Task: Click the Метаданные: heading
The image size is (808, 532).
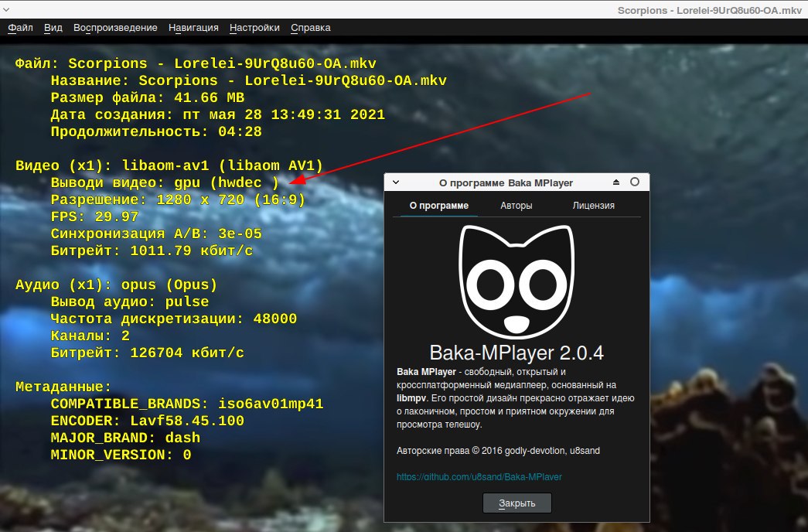Action: coord(63,387)
